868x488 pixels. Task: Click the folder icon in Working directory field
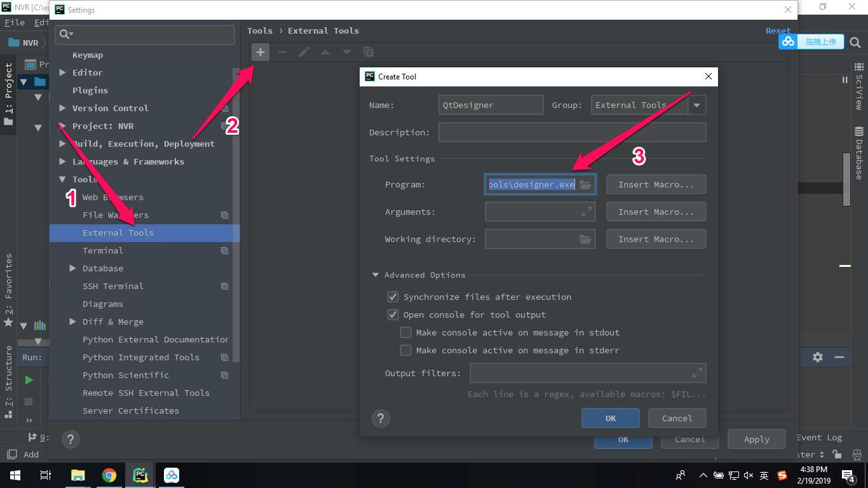coord(585,240)
